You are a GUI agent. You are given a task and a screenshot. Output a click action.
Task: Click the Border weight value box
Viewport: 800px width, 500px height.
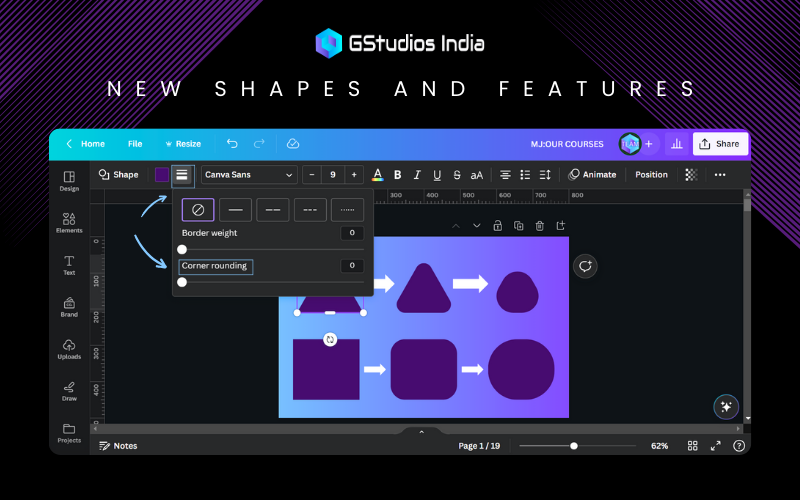click(352, 233)
